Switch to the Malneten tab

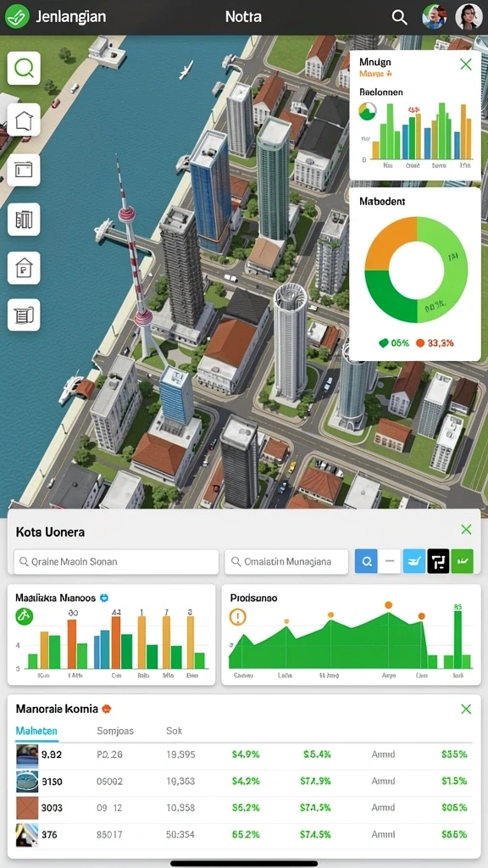click(x=36, y=731)
